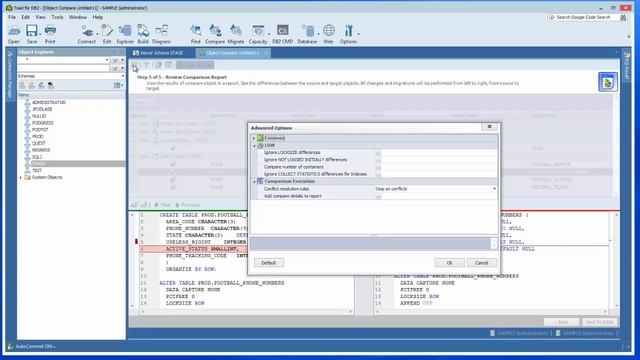Click the fourth Object Explorer schema toolbar icon
This screenshot has width=640, height=360.
coord(51,85)
